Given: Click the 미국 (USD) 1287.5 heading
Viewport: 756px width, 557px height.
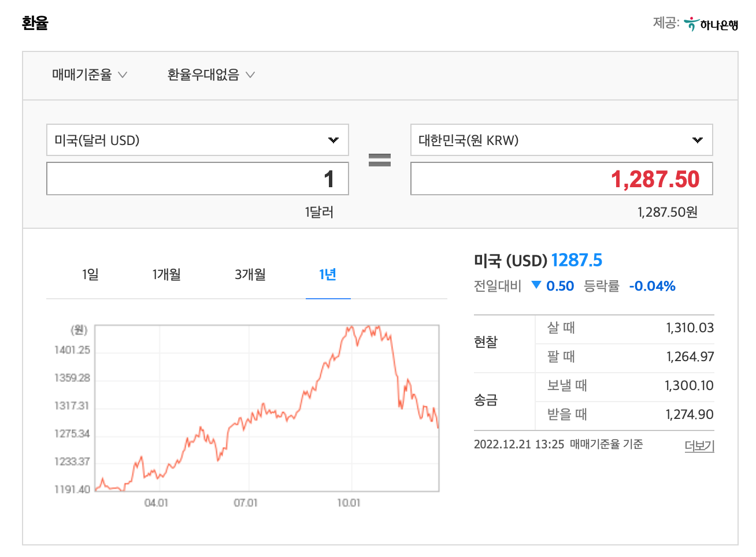Looking at the screenshot, I should [x=538, y=261].
